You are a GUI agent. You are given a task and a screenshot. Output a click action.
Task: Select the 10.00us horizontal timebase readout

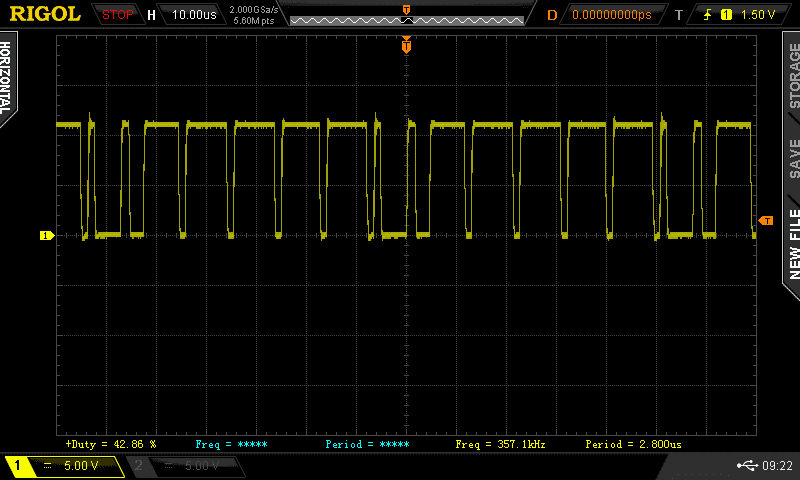coord(192,15)
